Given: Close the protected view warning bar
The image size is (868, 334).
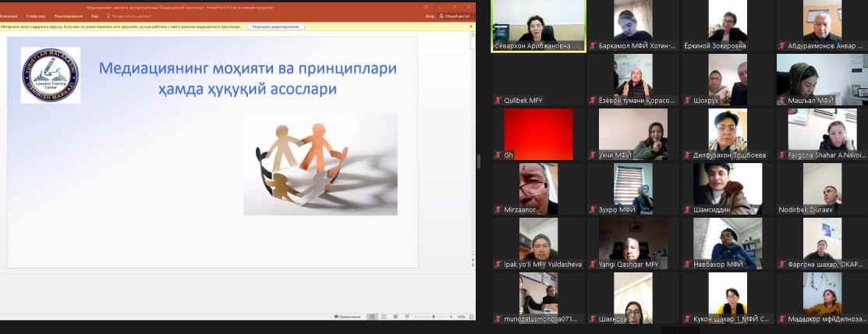Looking at the screenshot, I should 471,26.
